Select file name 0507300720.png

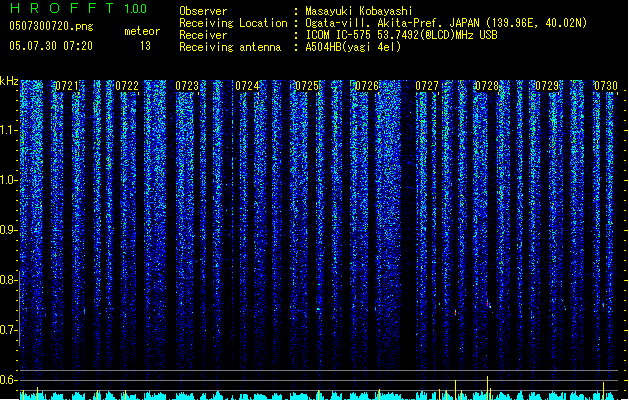pyautogui.click(x=51, y=26)
